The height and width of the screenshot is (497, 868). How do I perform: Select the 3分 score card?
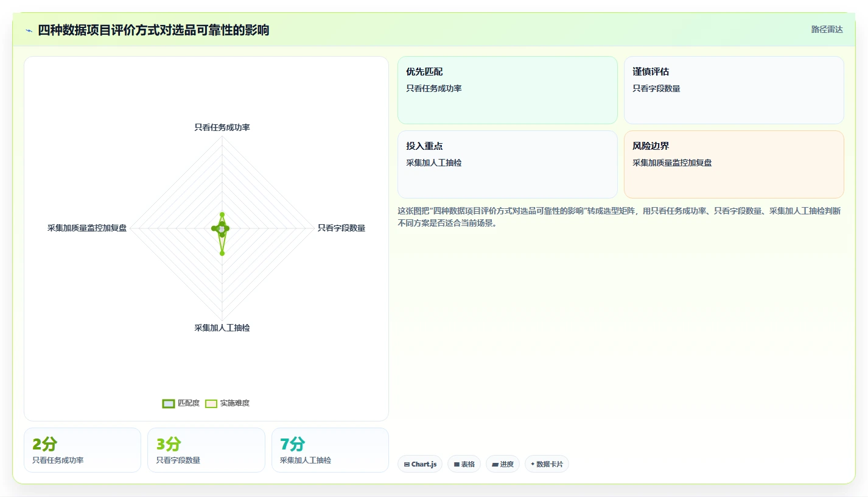(206, 450)
